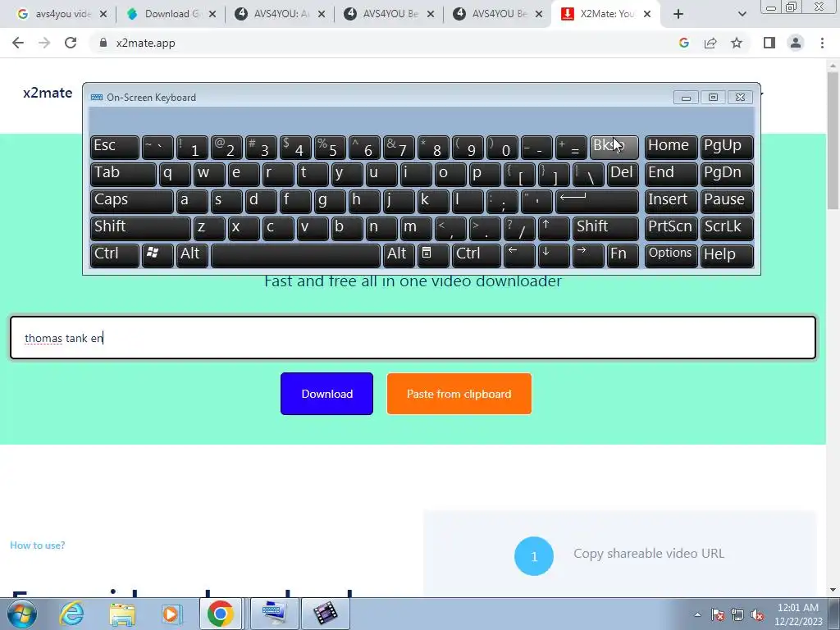Tap the up arrow key on keyboard

(x=554, y=228)
